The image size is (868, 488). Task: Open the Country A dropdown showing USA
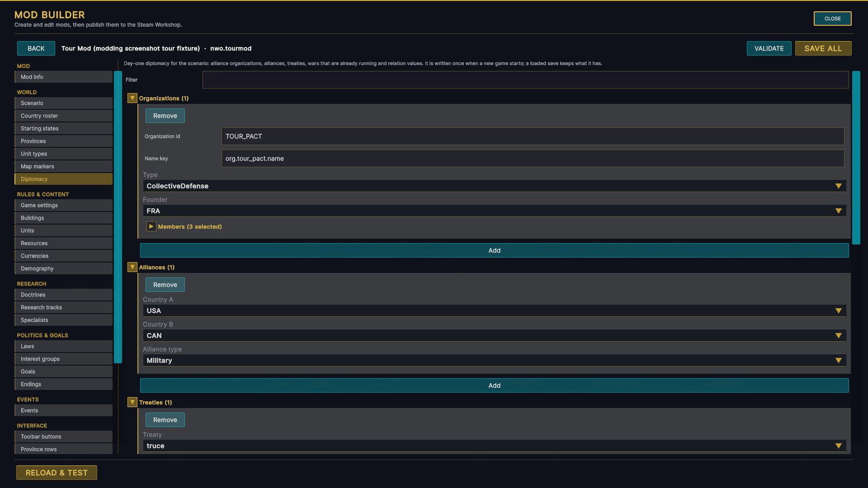click(x=494, y=311)
